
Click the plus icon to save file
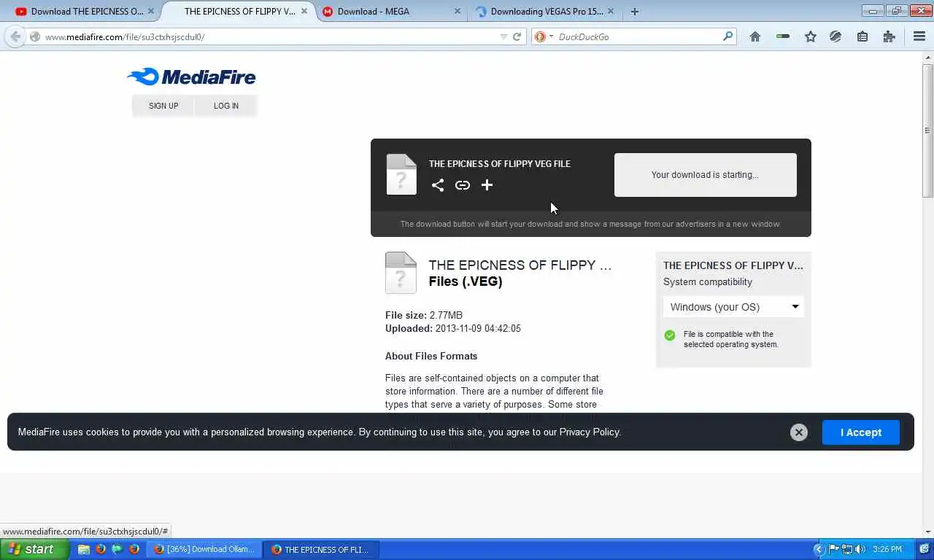[487, 185]
